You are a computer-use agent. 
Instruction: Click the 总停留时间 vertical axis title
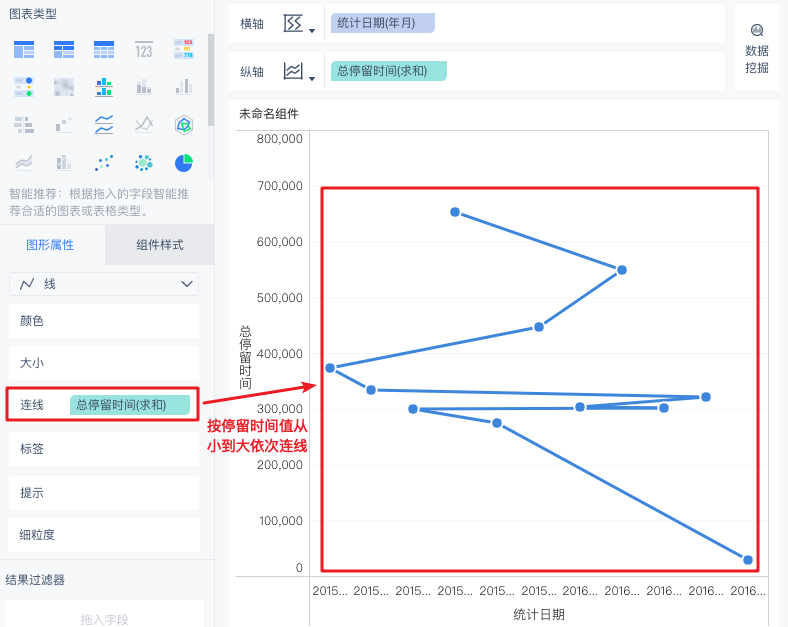245,357
